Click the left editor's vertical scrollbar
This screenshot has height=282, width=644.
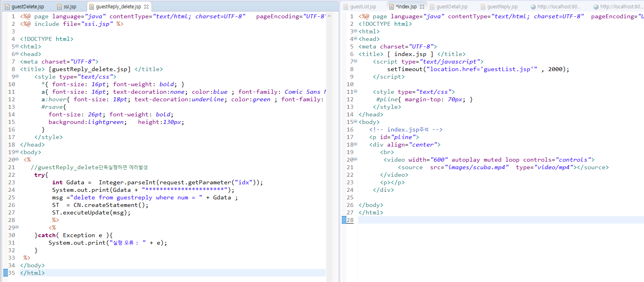(x=329, y=147)
